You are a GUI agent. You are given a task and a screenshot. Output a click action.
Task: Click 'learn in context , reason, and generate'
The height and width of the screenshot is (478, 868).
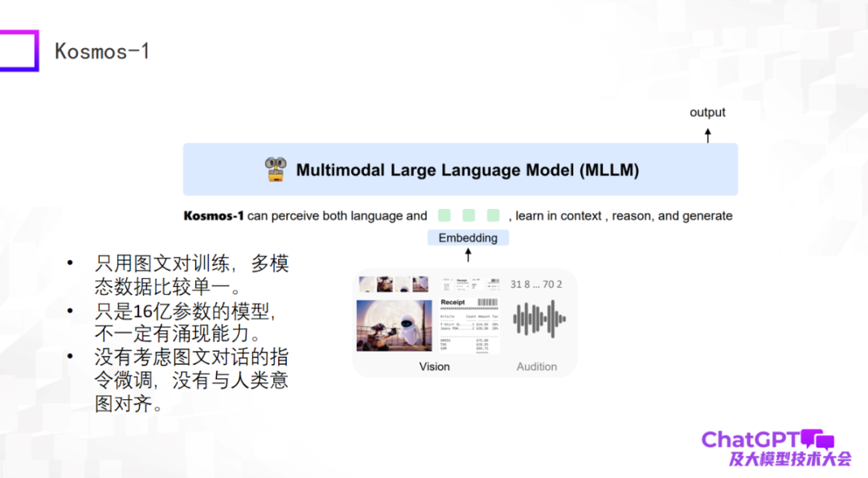[x=624, y=216]
